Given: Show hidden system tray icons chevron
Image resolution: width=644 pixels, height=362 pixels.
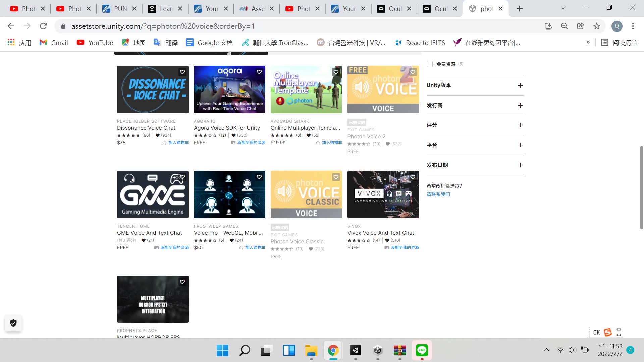Looking at the screenshot, I should coord(546,350).
